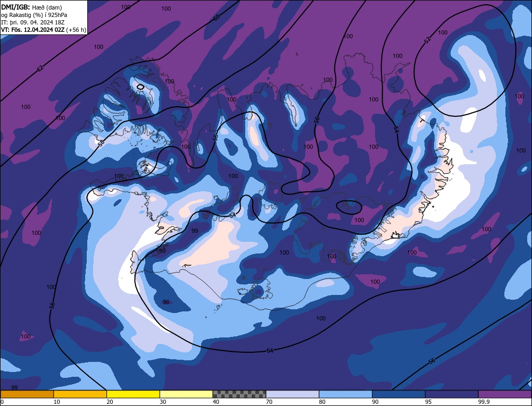Click the '95' legend scale value
Image resolution: width=532 pixels, height=406 pixels.
428,402
